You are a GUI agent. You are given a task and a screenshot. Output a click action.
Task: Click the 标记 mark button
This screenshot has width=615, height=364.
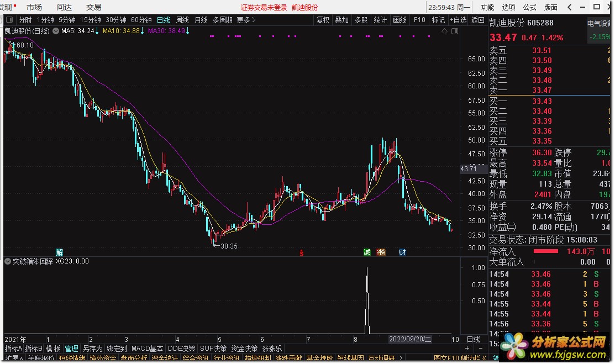point(439,20)
